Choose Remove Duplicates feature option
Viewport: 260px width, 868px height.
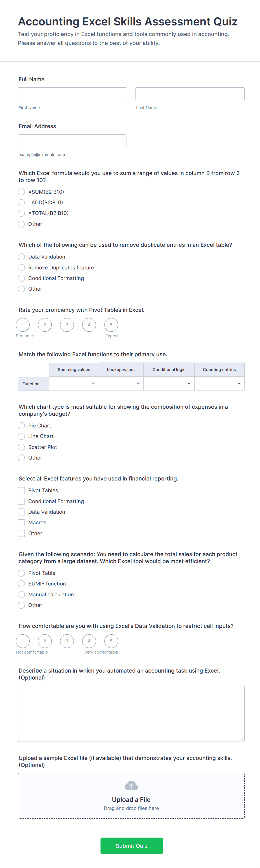point(22,267)
